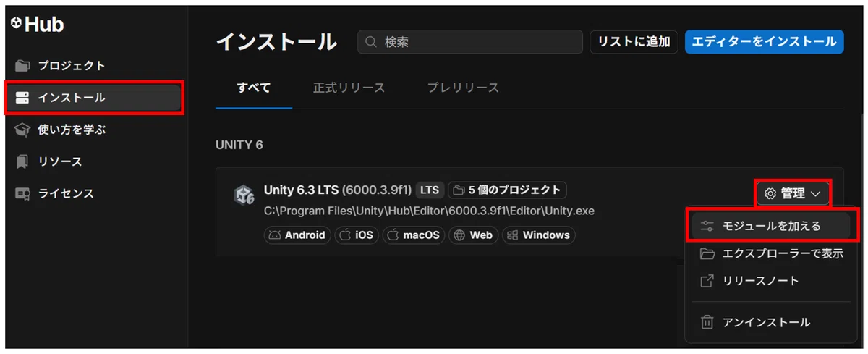868x354 pixels.
Task: Click the macOS module tag
Action: [414, 235]
